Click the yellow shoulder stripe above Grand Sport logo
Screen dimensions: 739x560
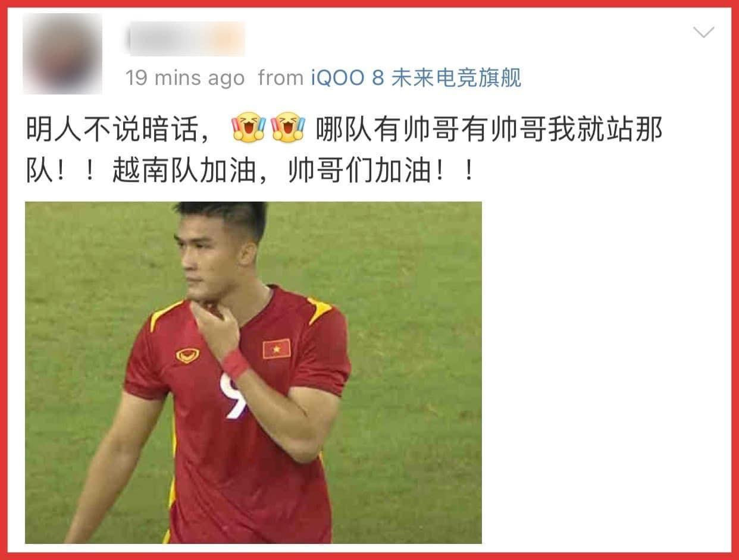click(x=165, y=314)
